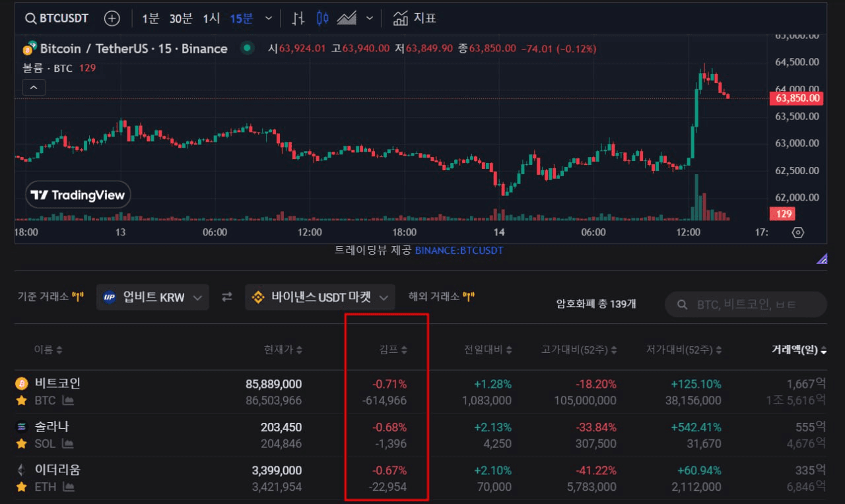Switch to area chart style
Image resolution: width=845 pixels, height=504 pixels.
point(347,18)
